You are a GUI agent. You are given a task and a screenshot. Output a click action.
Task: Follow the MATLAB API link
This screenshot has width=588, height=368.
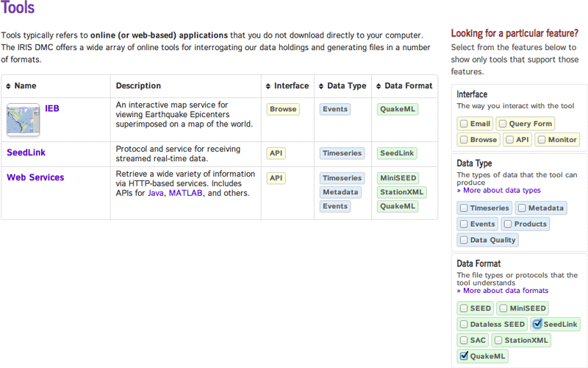[x=186, y=193]
